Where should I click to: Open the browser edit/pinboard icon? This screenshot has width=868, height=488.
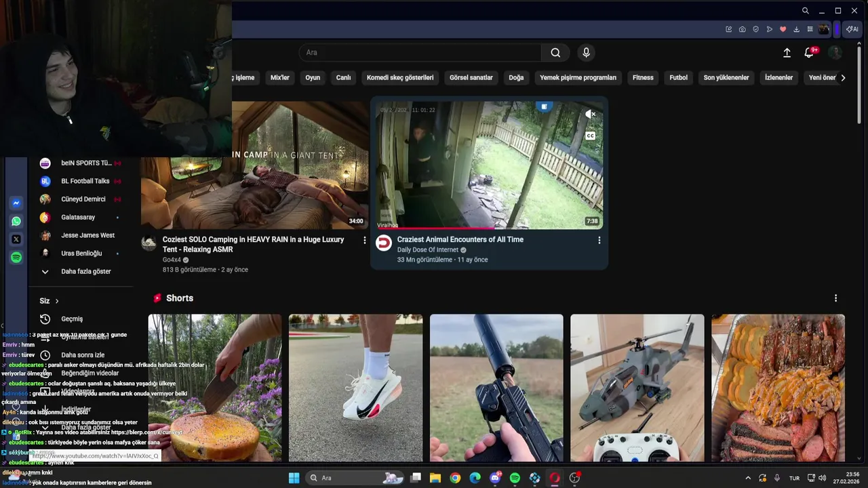(728, 29)
